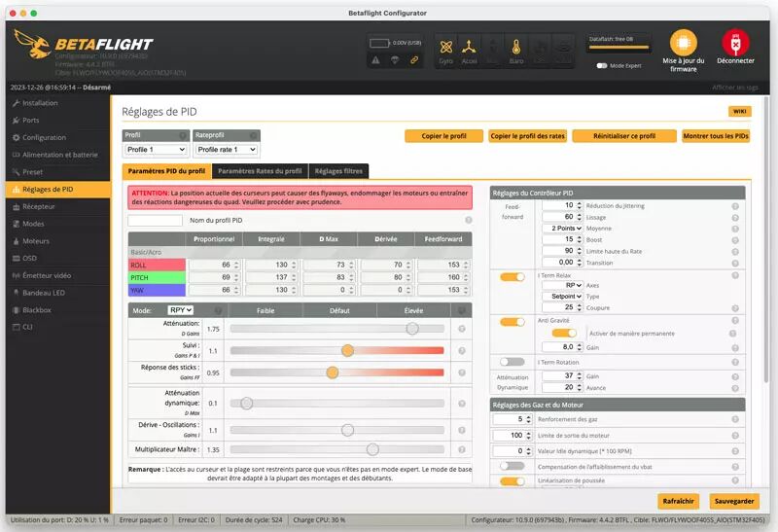Toggle the I Term Rotation switch
This screenshot has height=532, width=778.
coord(513,362)
